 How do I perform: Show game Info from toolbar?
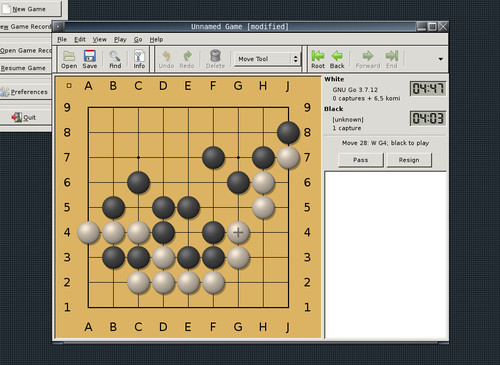139,59
